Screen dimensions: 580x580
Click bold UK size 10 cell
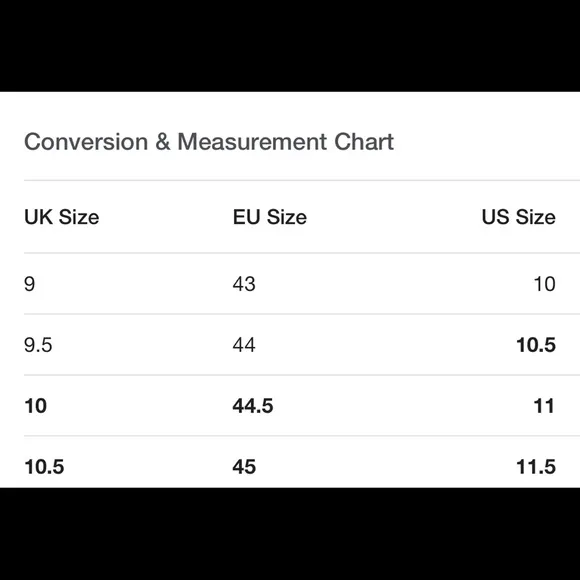coord(36,406)
